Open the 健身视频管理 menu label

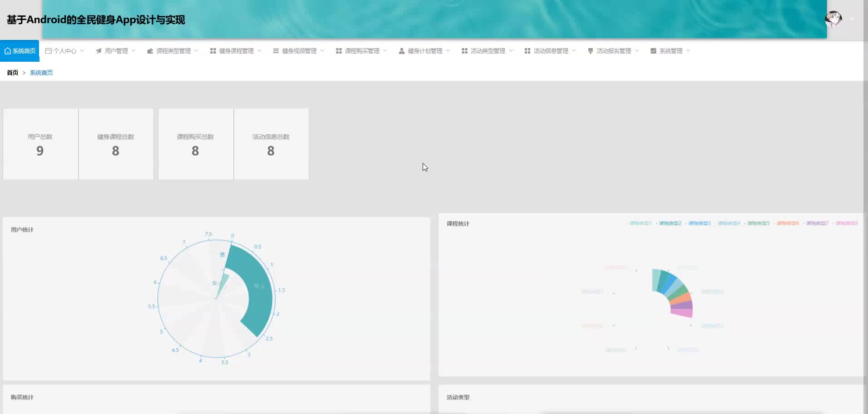coord(299,51)
